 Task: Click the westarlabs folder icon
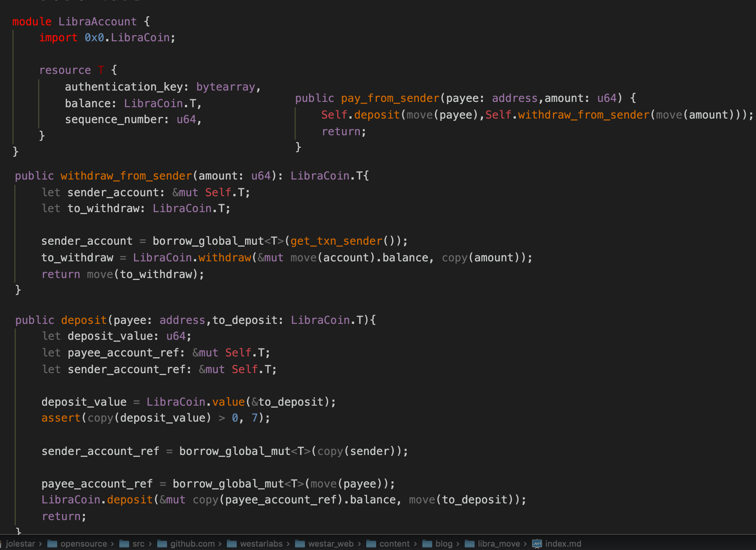click(232, 544)
